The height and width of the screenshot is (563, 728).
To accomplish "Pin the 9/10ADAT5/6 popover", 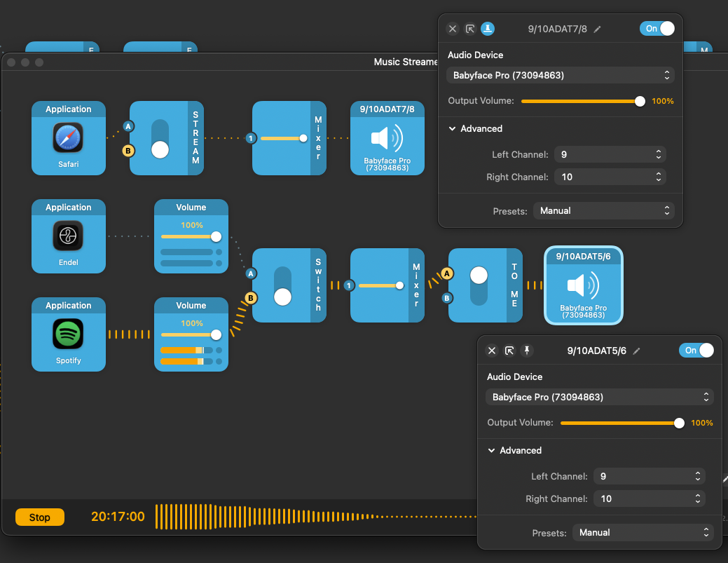I will [x=527, y=351].
